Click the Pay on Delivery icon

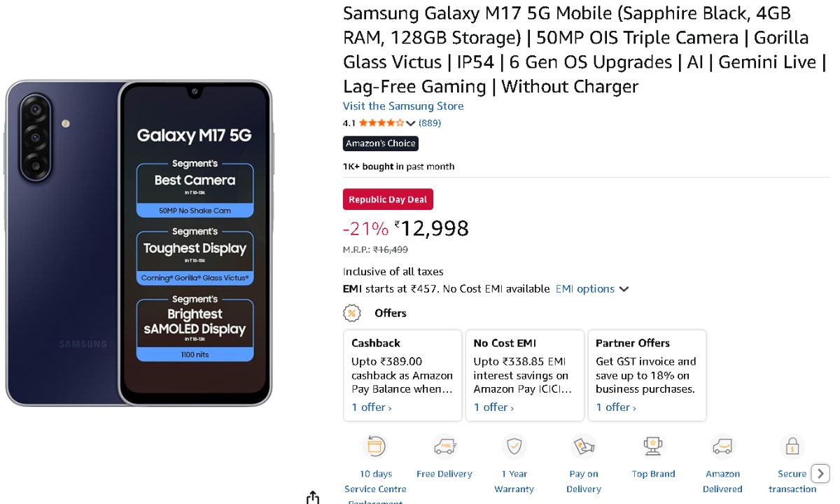pyautogui.click(x=583, y=446)
